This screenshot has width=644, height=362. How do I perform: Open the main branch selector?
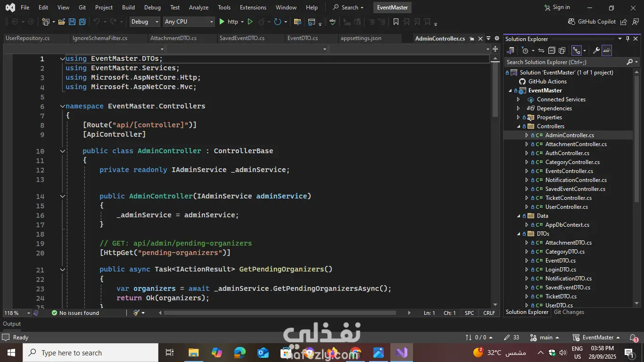click(545, 337)
